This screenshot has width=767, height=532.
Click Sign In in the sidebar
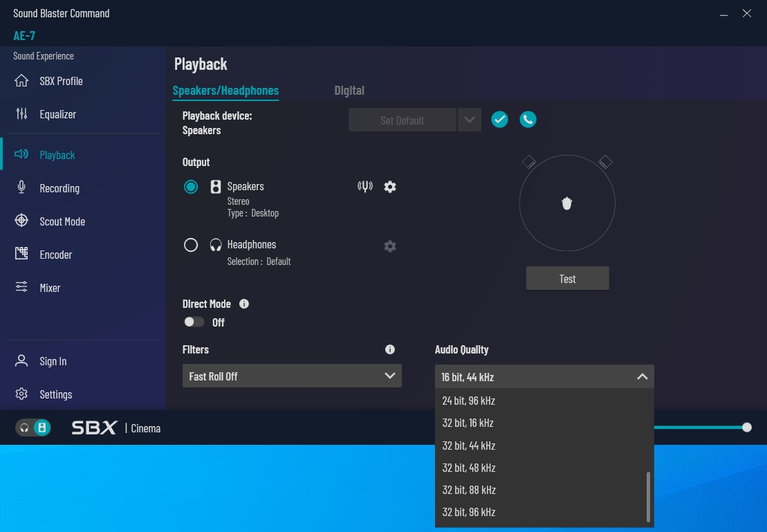[x=53, y=362]
